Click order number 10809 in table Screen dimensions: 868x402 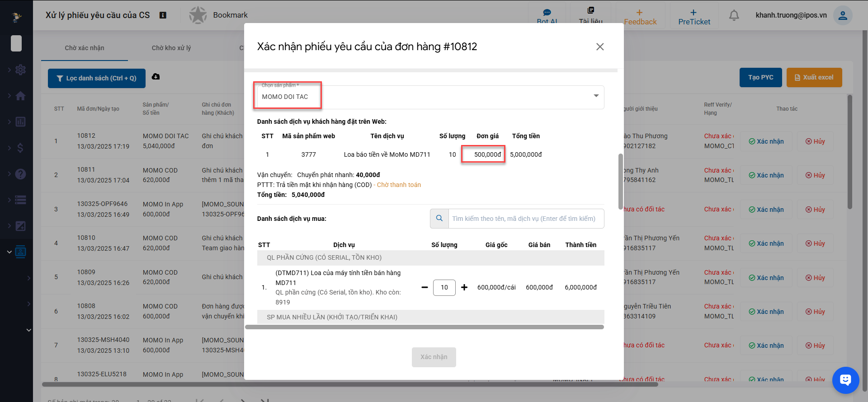[x=86, y=272]
